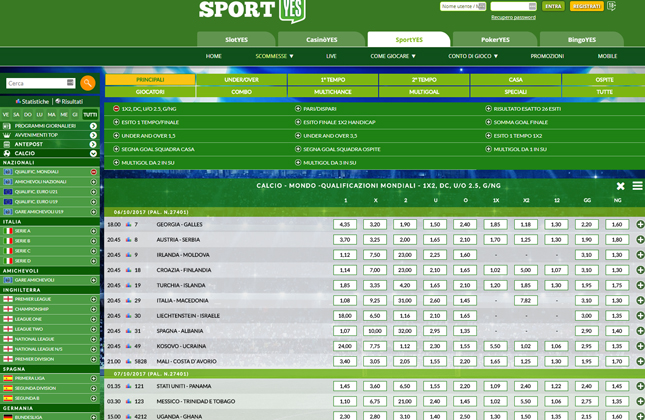Open statistics icon for Italia - Macedonia
Image resolution: width=645 pixels, height=420 pixels.
coord(128,301)
